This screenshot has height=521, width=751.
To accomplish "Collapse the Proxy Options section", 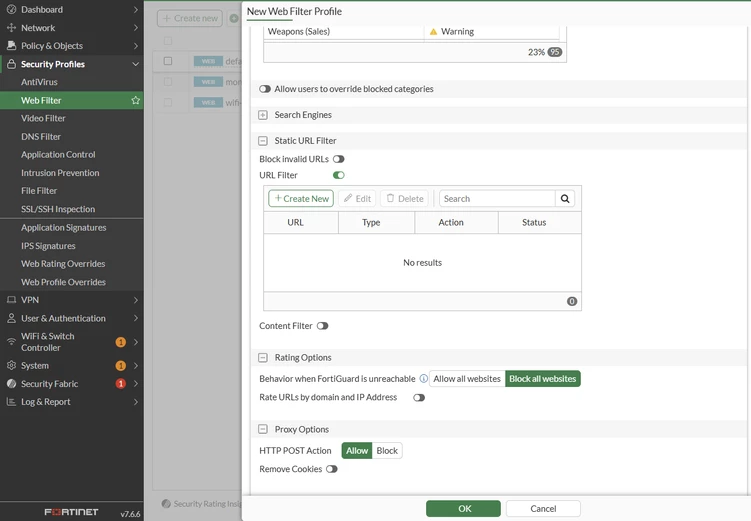I will click(263, 430).
